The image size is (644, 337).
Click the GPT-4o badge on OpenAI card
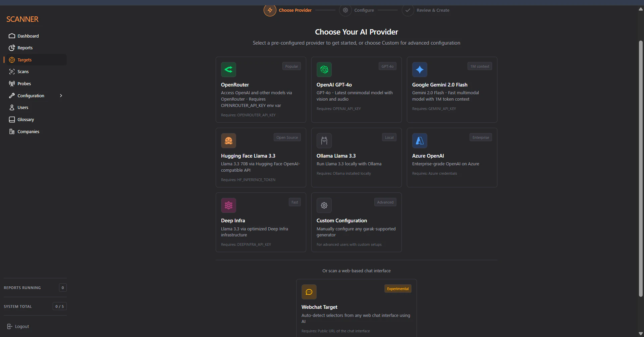coord(387,66)
